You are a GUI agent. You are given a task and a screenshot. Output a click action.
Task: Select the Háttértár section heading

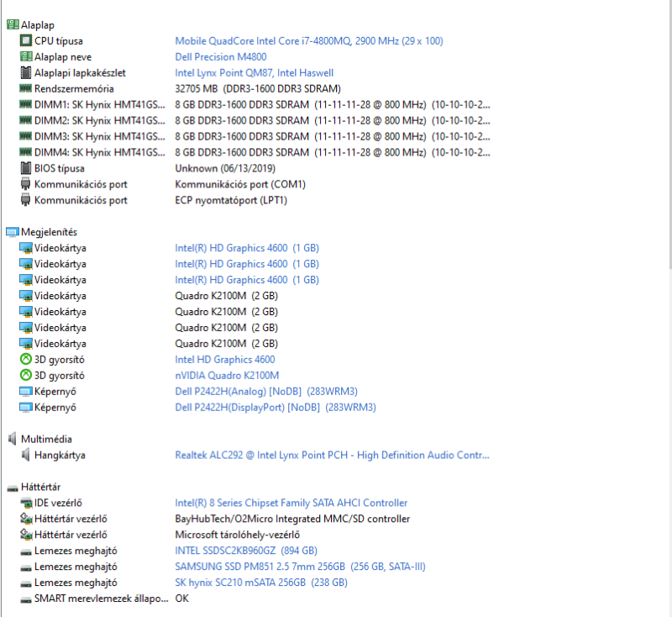(x=40, y=487)
